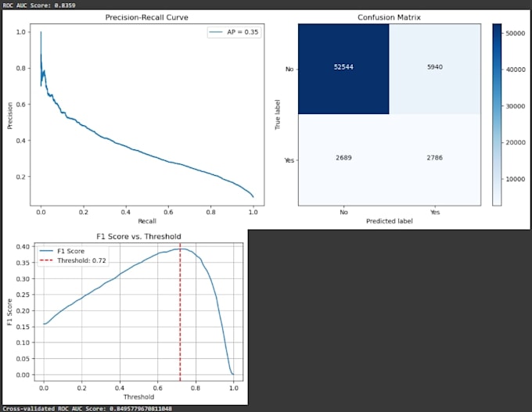The image size is (532, 412).
Task: Select the 2786 true positive cell
Action: (x=435, y=159)
